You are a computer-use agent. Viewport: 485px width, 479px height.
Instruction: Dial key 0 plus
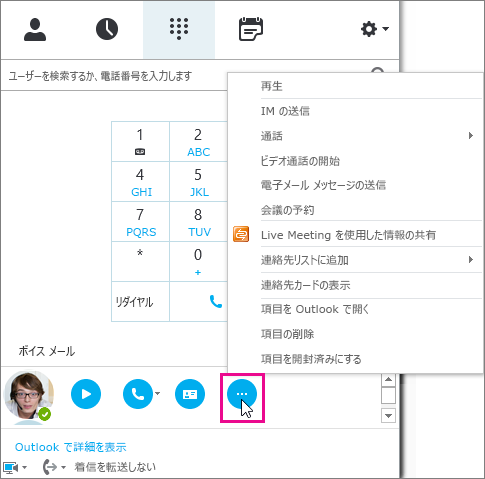click(x=198, y=262)
